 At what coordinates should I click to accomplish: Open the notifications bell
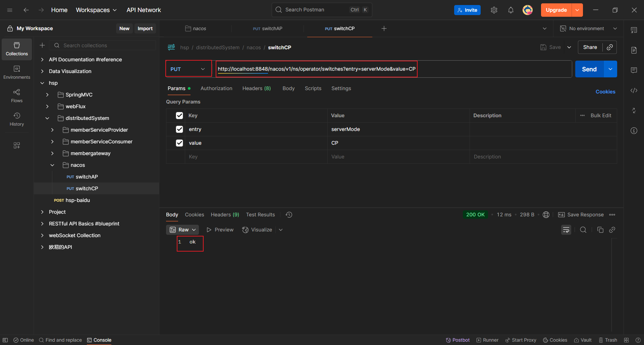click(511, 10)
